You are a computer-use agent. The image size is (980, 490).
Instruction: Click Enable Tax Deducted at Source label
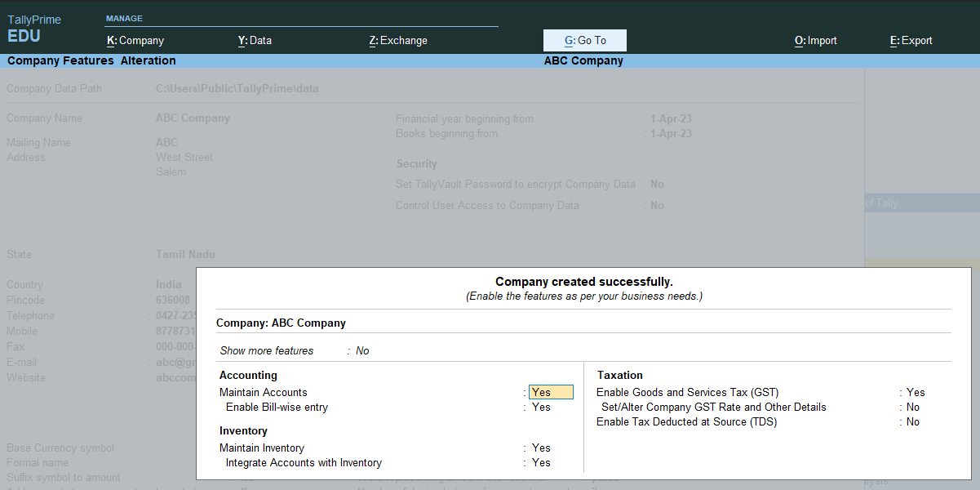click(687, 421)
